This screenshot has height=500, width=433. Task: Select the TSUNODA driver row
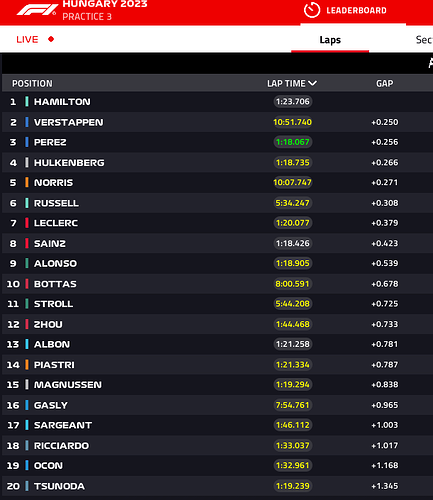[x=217, y=486]
